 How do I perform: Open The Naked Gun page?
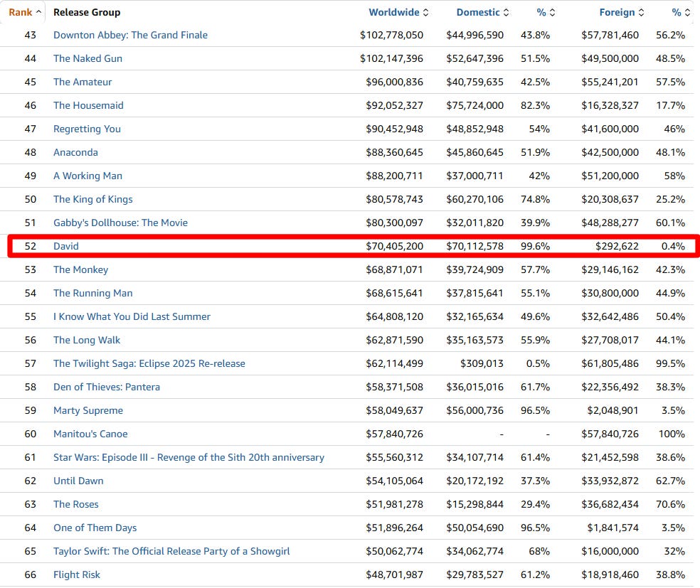pos(87,58)
